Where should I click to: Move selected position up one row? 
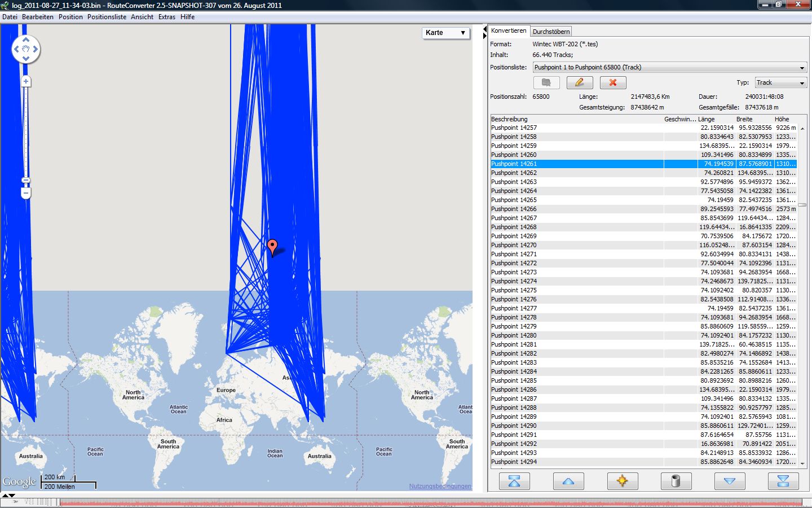pyautogui.click(x=568, y=481)
